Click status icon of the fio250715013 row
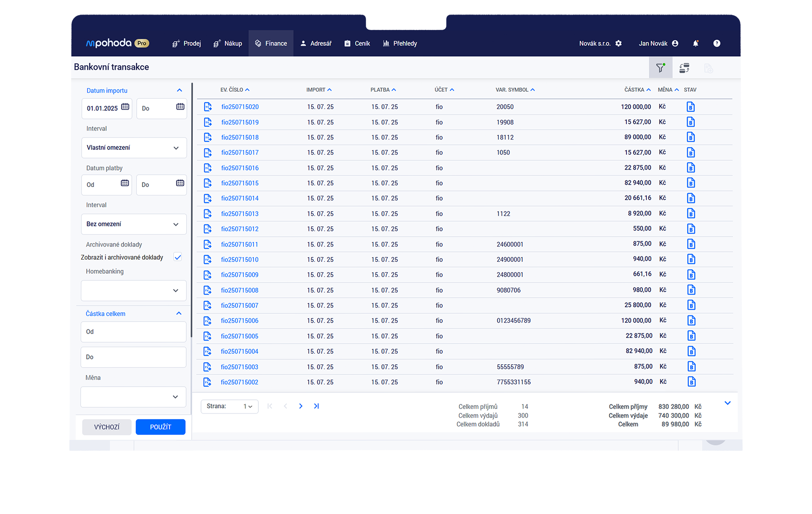 [691, 213]
